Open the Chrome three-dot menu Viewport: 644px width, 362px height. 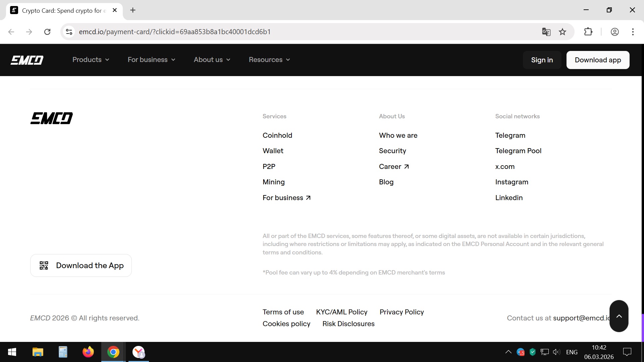point(633,32)
